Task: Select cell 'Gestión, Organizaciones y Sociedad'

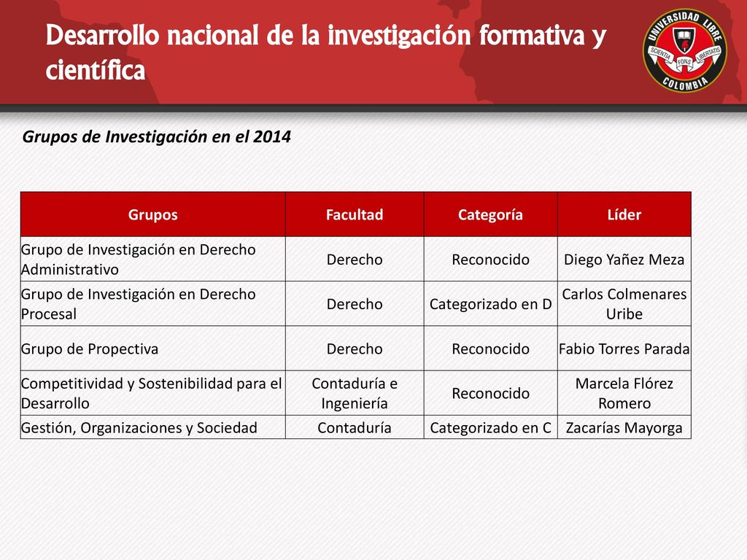Action: (153, 427)
